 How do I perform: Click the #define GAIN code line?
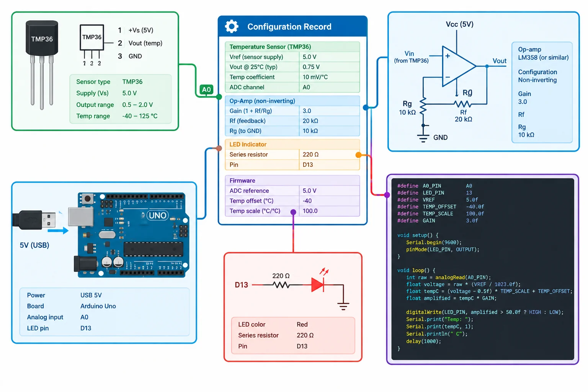(438, 221)
